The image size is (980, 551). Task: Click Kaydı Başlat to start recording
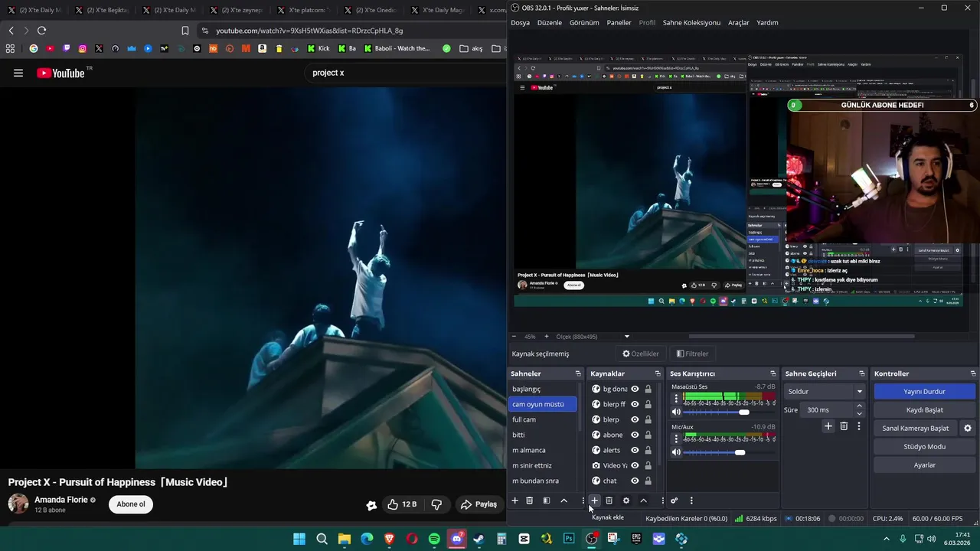(x=924, y=409)
